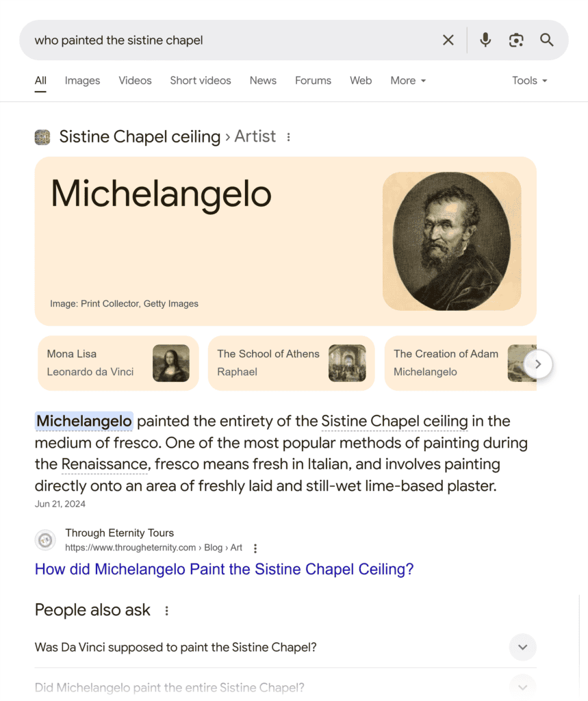Clear the search query with the X icon

(448, 40)
